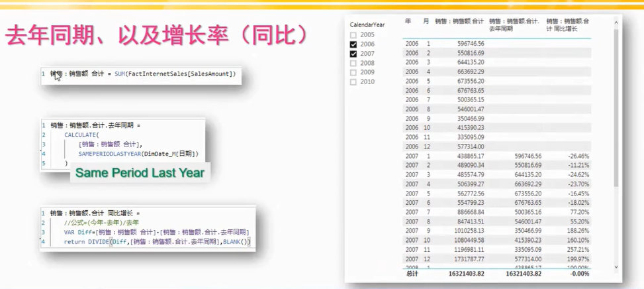This screenshot has width=644, height=289.
Task: Click the table scrollbar down arrow
Action: point(616,267)
